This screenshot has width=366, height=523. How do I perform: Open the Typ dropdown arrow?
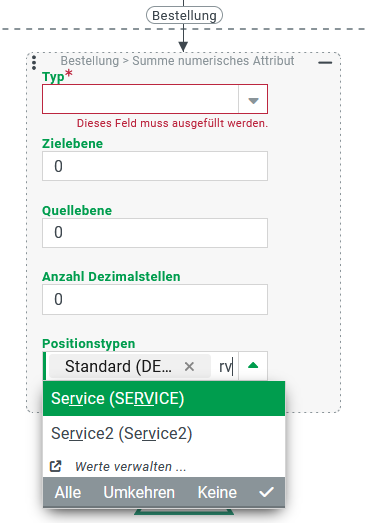tap(253, 99)
